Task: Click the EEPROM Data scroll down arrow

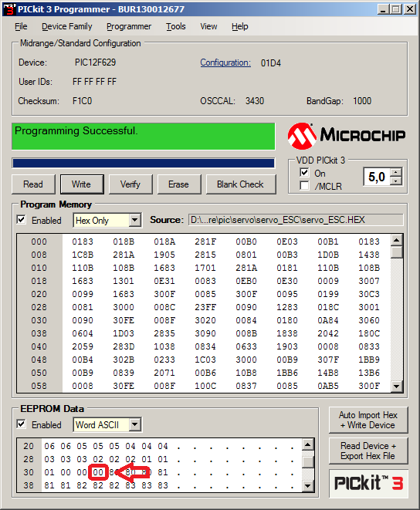Action: (x=308, y=486)
